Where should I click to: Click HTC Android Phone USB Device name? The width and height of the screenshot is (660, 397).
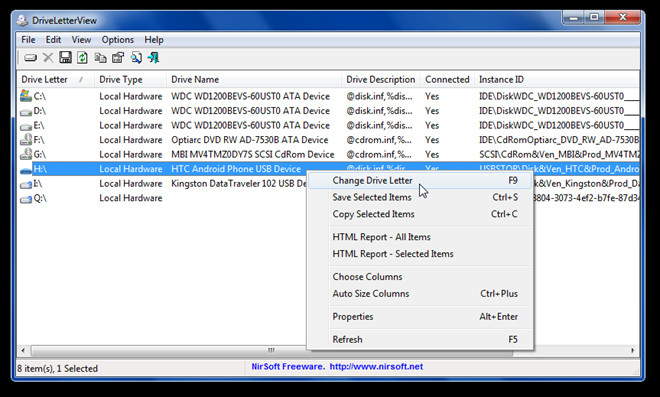tap(236, 169)
